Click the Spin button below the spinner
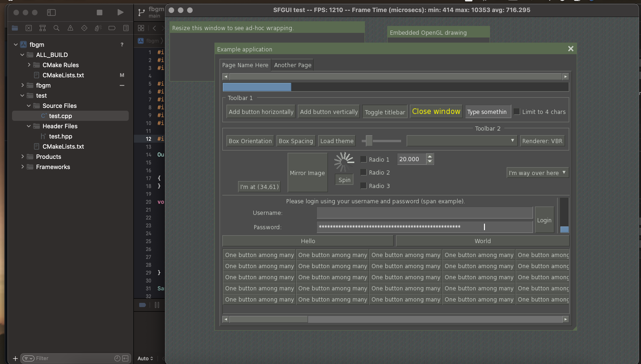 (x=344, y=179)
